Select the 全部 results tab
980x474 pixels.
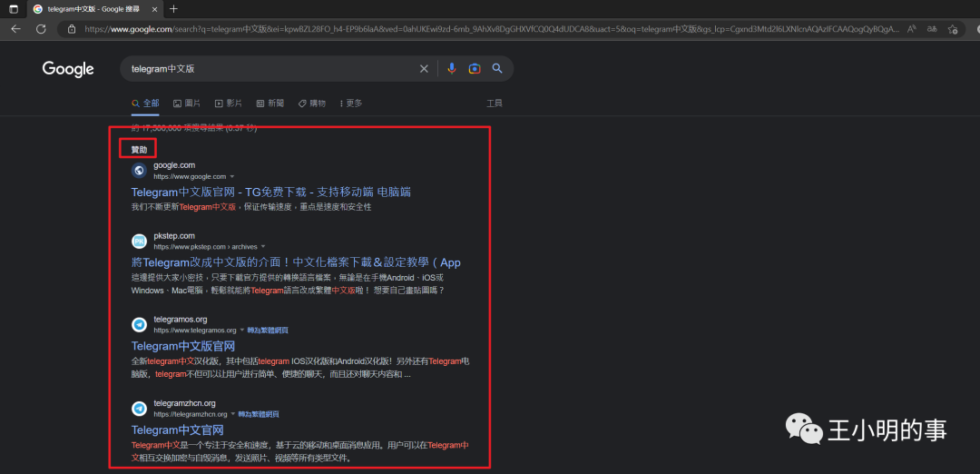[145, 104]
